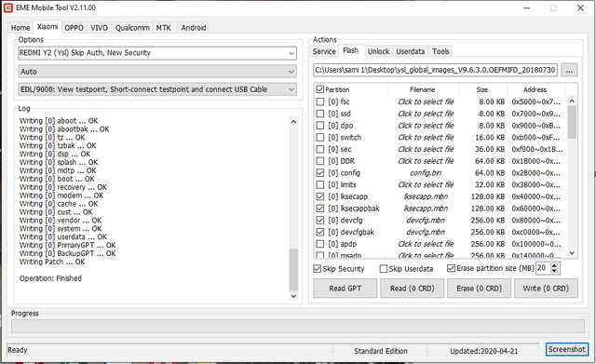This screenshot has height=364, width=596.
Task: Click log scrollbar up arrow
Action: pyautogui.click(x=293, y=122)
